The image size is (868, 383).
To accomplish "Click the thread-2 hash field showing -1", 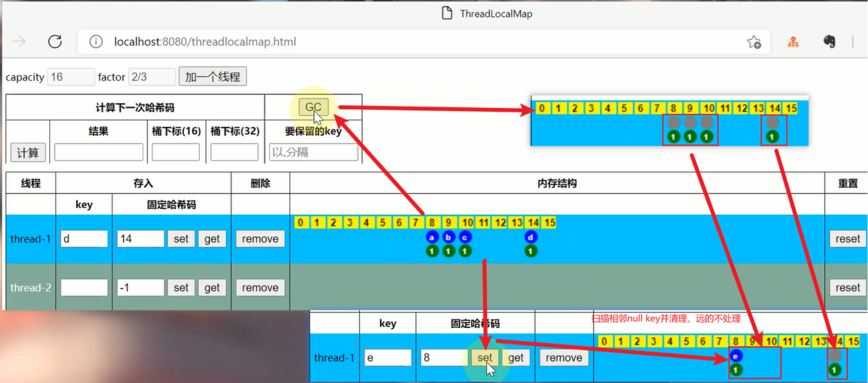I will click(141, 287).
